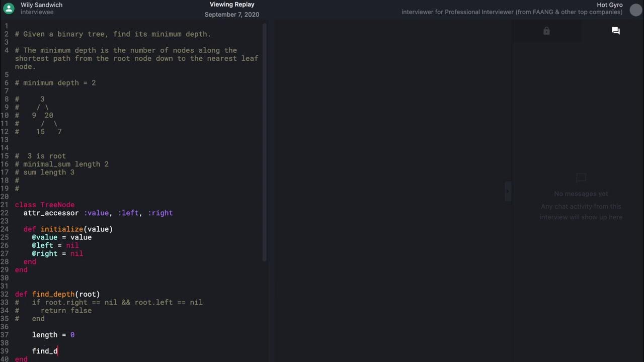644x362 pixels.
Task: Click the commented 'if root.right == nil' line
Action: (109, 302)
